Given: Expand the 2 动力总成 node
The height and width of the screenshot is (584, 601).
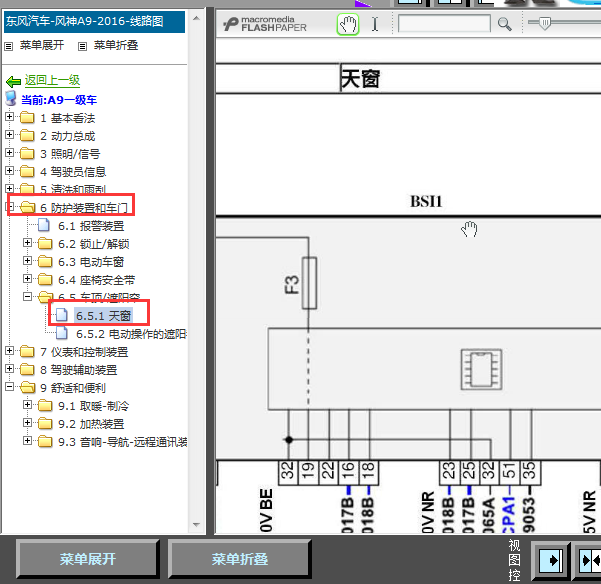Looking at the screenshot, I should coord(10,135).
